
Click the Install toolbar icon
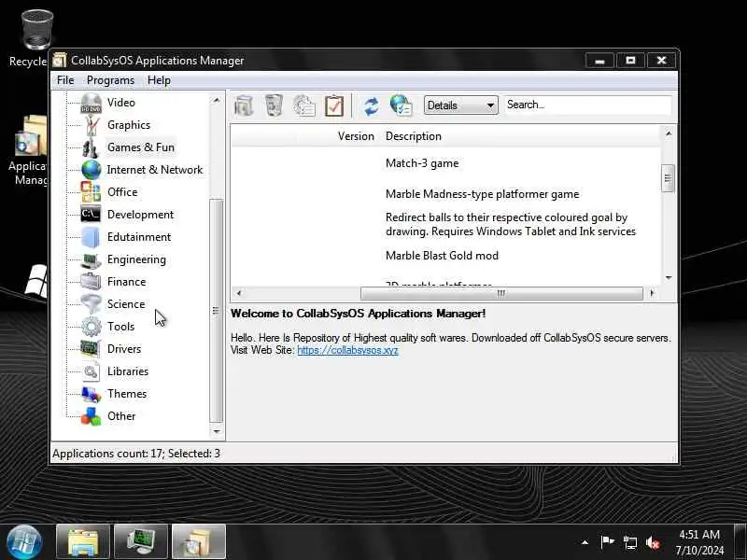pos(244,105)
